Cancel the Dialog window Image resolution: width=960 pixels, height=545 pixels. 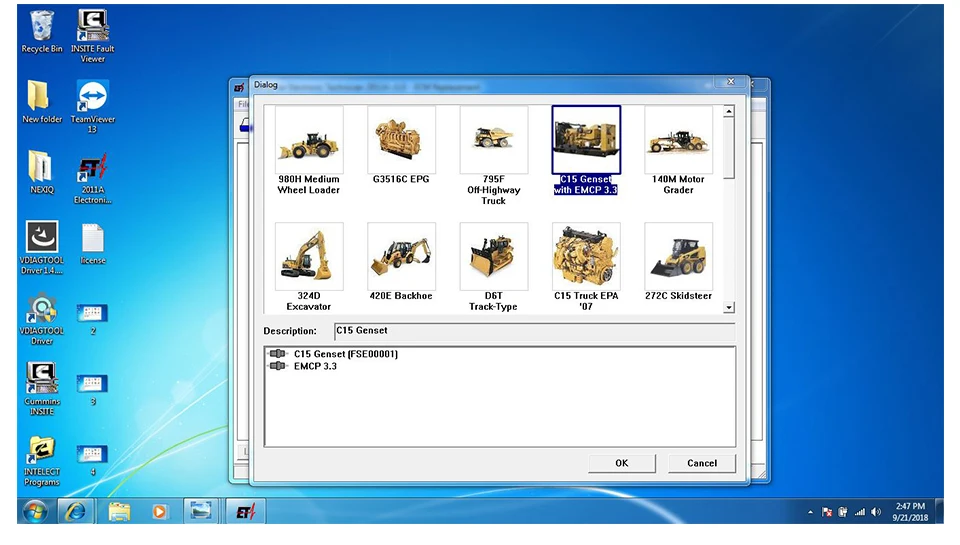pos(702,463)
